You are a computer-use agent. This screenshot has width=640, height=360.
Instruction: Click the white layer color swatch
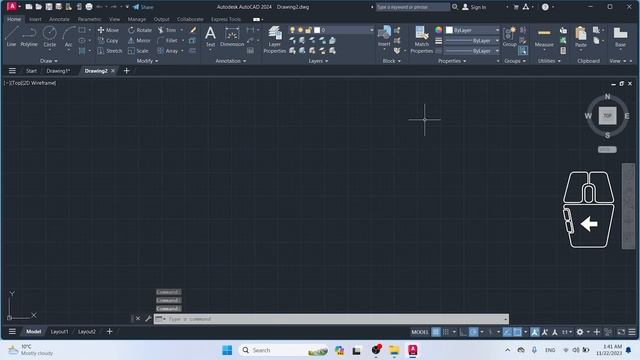(317, 30)
